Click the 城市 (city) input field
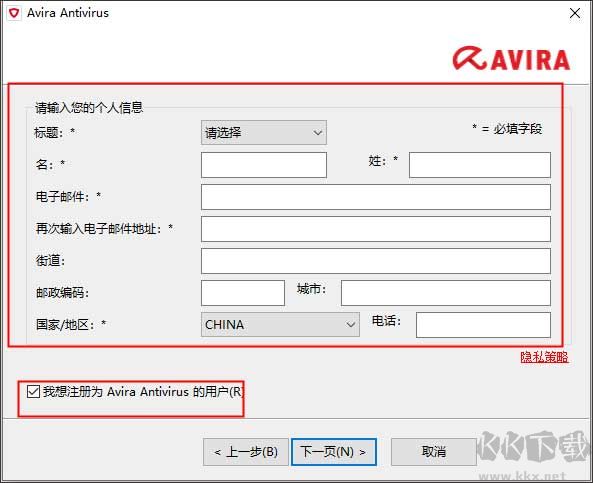 (446, 293)
